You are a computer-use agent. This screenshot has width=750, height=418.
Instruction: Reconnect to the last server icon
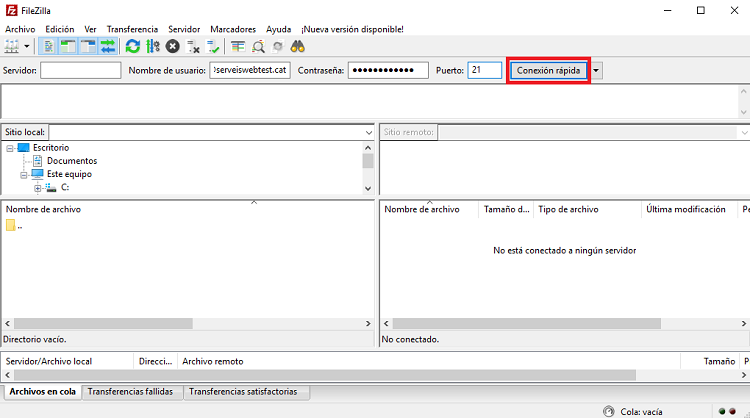tap(212, 46)
